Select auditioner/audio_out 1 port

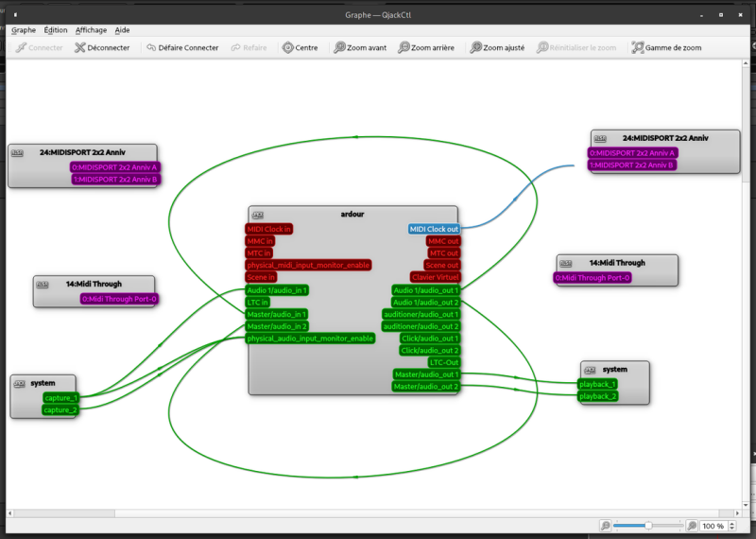click(421, 315)
